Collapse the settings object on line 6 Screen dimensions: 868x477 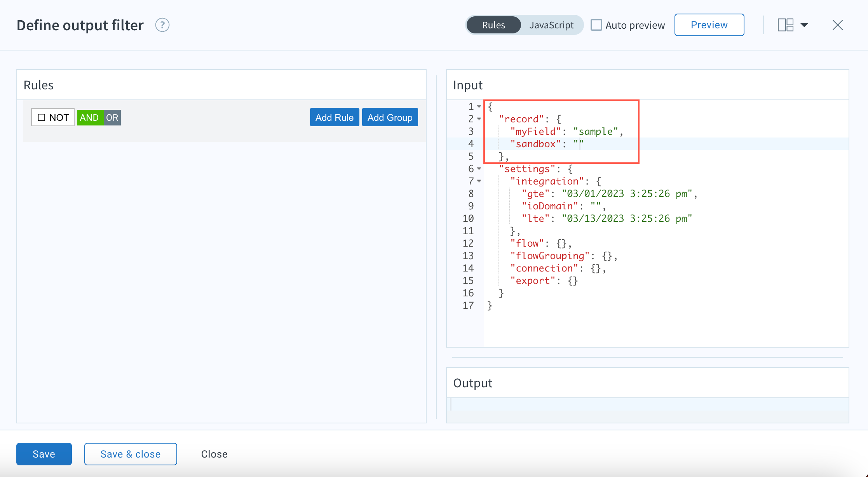tap(479, 169)
